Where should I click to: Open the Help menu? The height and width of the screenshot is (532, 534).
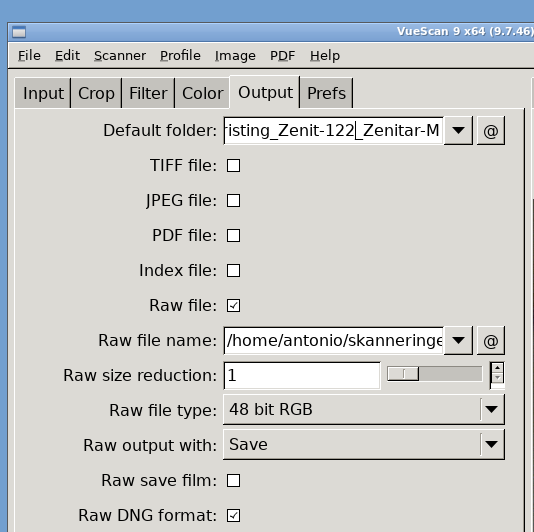[x=325, y=56]
